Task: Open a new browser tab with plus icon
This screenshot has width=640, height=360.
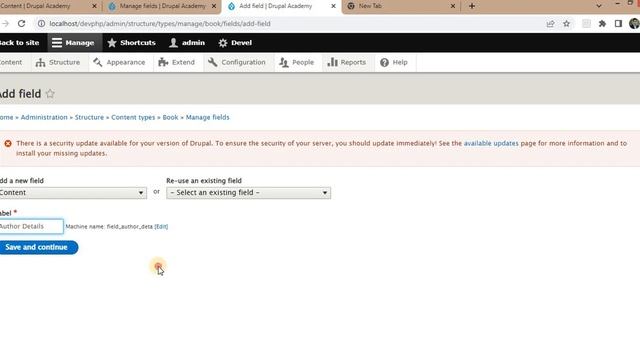Action: 472,6
